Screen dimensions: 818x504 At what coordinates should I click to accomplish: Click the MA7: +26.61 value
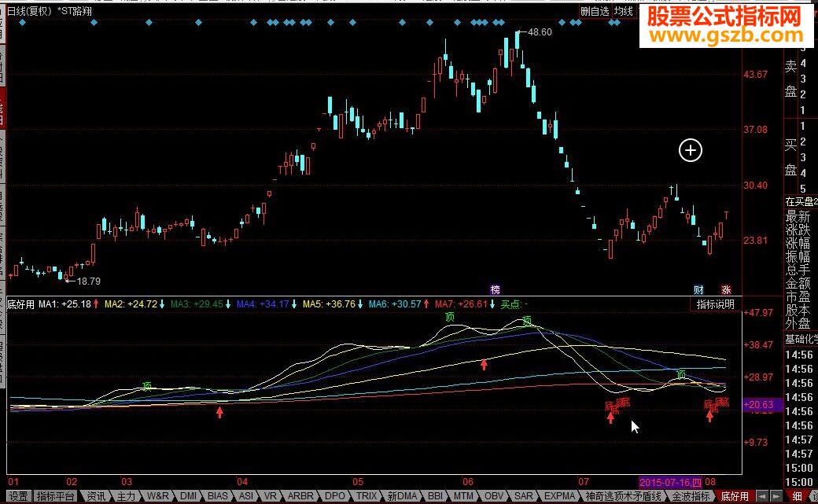(461, 304)
